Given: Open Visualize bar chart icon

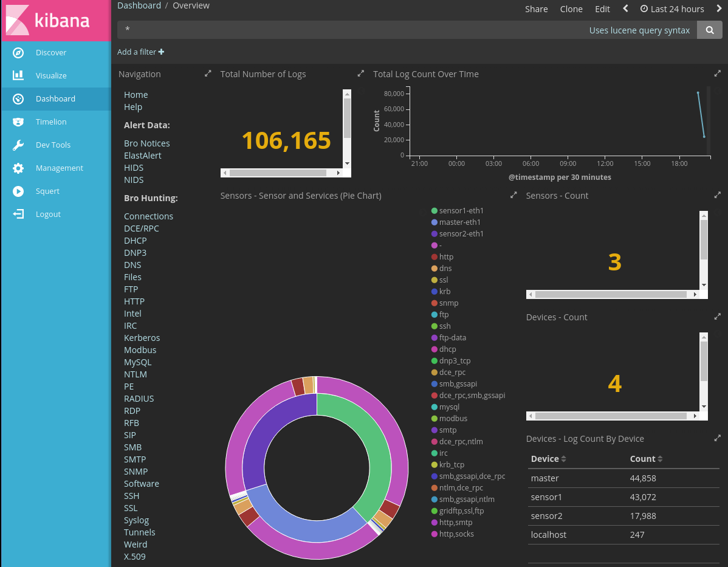Looking at the screenshot, I should [18, 75].
